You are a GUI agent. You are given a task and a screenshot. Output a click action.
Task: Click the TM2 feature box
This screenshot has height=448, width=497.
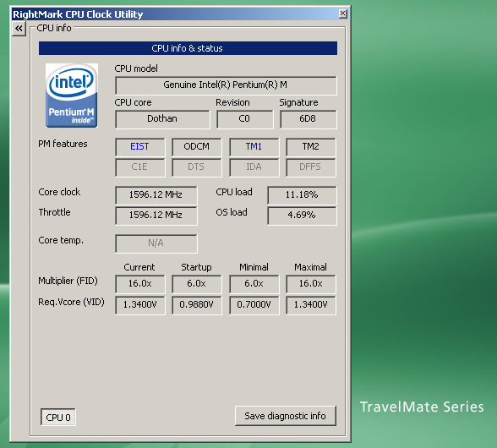pyautogui.click(x=311, y=147)
